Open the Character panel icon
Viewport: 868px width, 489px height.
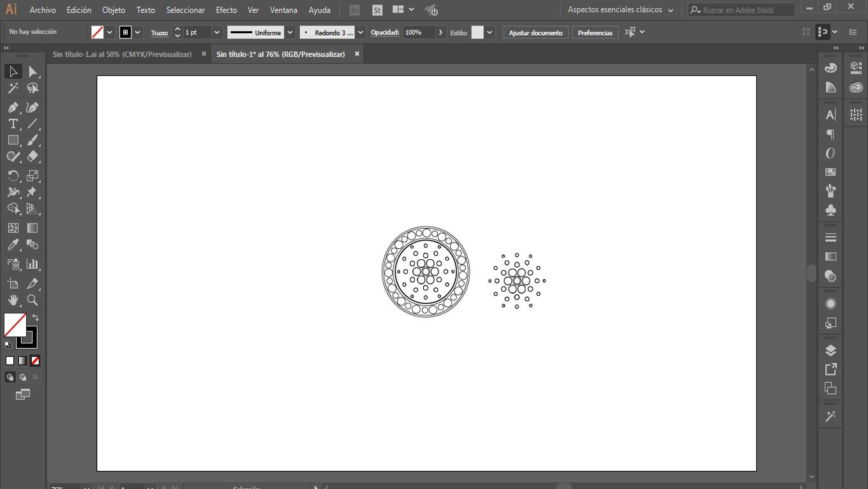(x=830, y=115)
